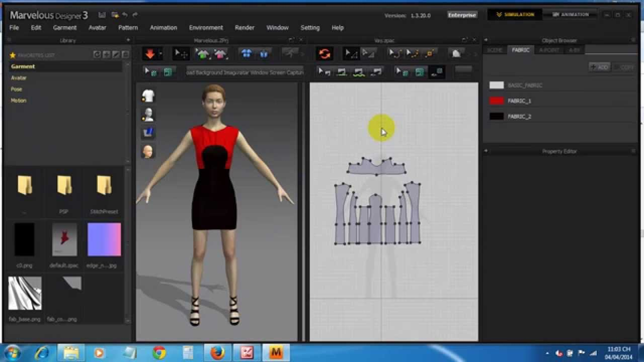Open the Pattern menu
Viewport: 644px width, 362px height.
pos(128,28)
